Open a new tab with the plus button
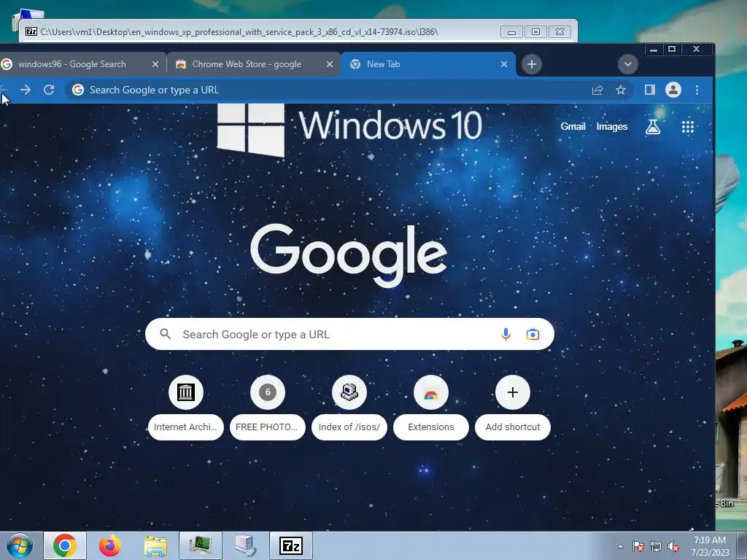This screenshot has height=560, width=747. 532,64
